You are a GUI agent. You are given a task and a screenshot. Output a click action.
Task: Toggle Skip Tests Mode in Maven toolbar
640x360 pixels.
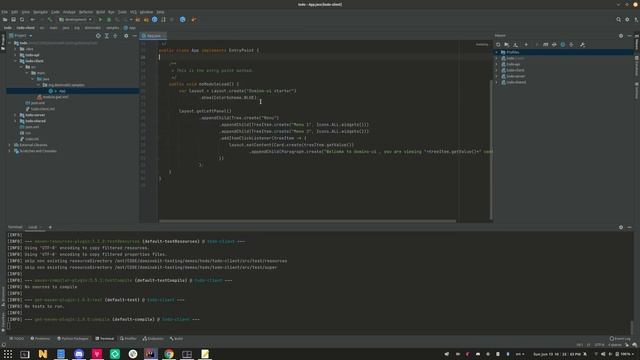563,44
